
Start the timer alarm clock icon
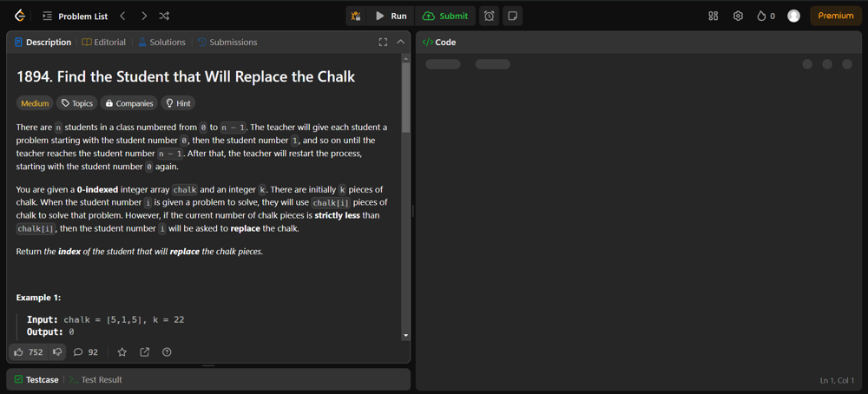[490, 16]
